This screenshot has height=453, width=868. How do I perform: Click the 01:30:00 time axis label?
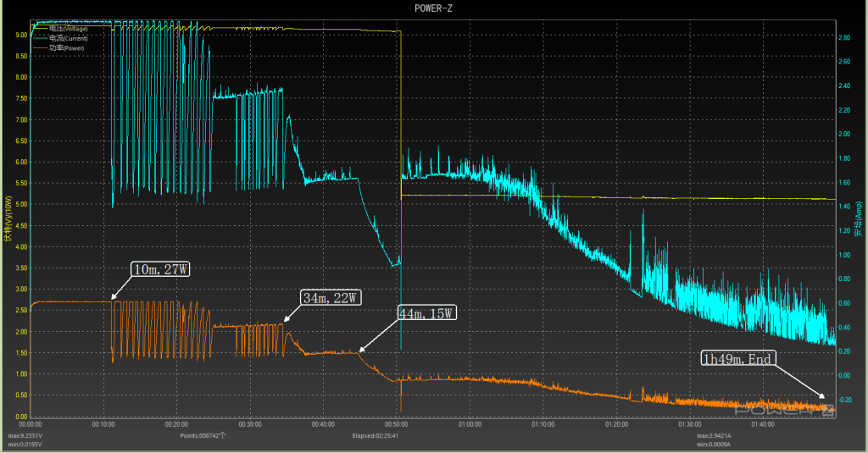pos(690,425)
